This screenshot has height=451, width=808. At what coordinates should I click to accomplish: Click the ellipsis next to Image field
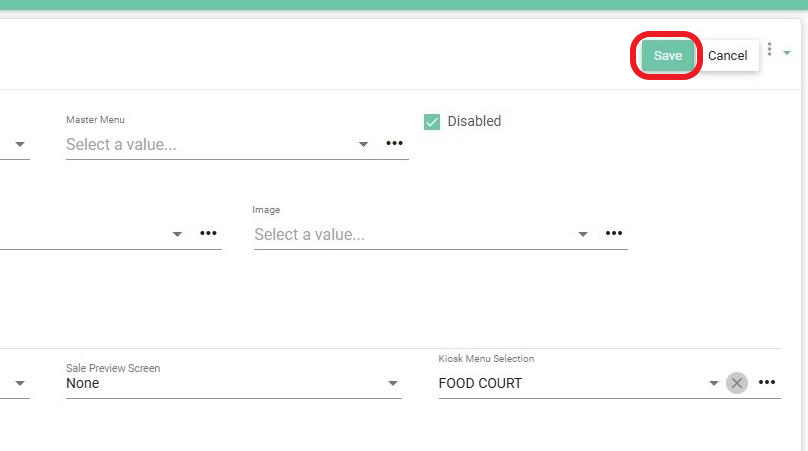pyautogui.click(x=614, y=234)
